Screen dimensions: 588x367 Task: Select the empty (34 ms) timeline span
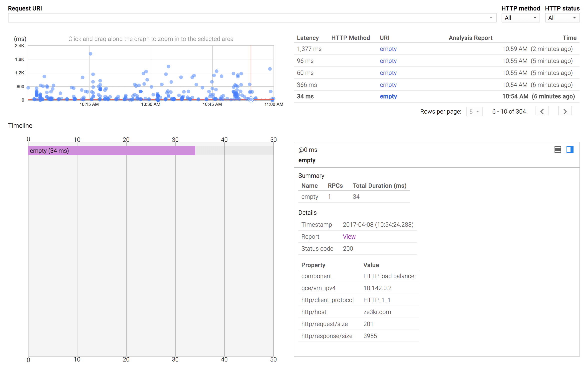(x=111, y=151)
